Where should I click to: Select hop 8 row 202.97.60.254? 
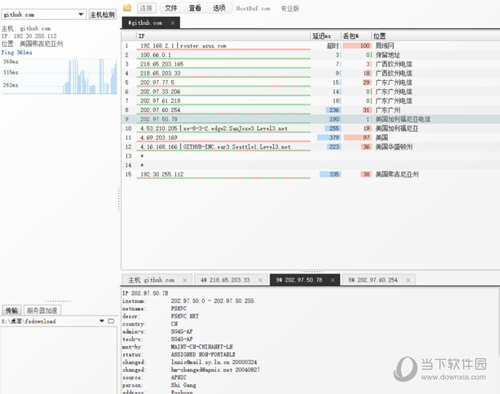click(x=310, y=110)
